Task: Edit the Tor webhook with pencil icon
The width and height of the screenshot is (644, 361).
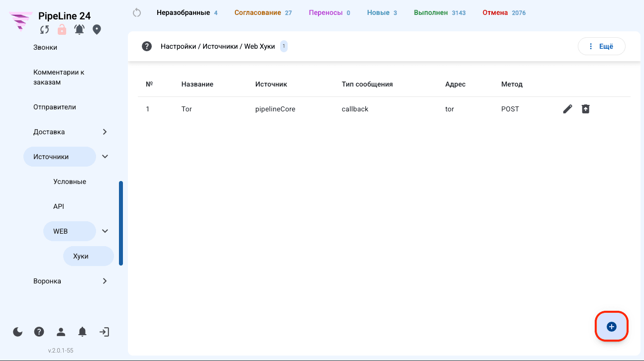Action: click(x=567, y=109)
